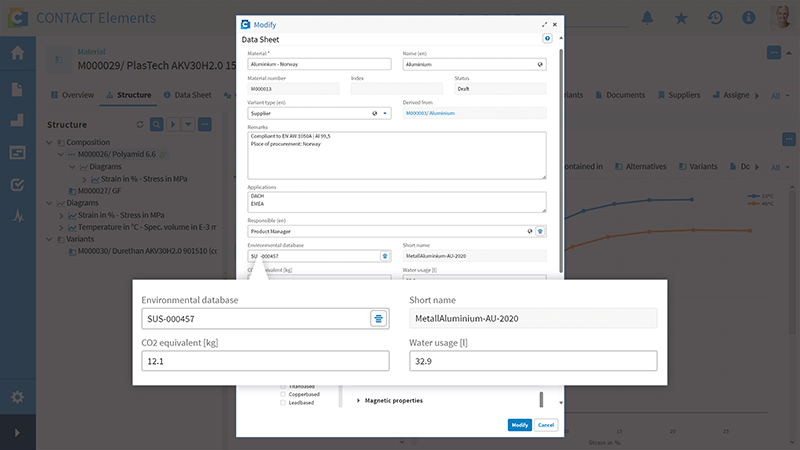Screen dimensions: 800x450
Task: Click the notifications bell icon
Action: (648, 18)
